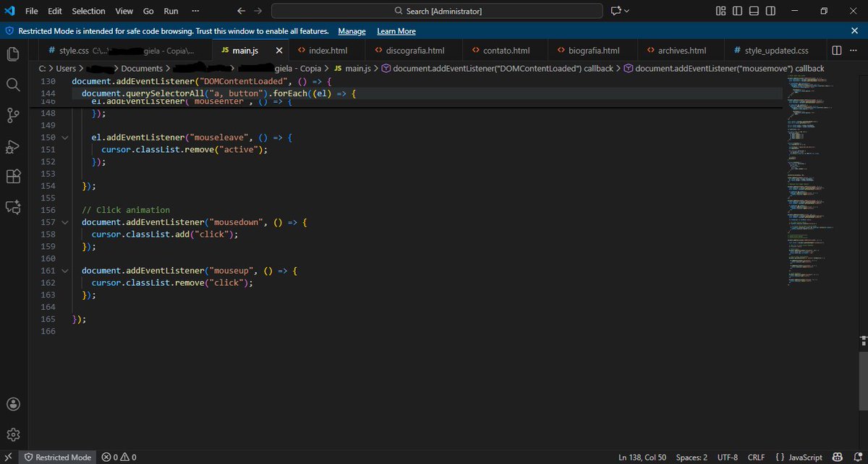This screenshot has width=868, height=464.
Task: Split the editor to the right
Action: (836, 51)
